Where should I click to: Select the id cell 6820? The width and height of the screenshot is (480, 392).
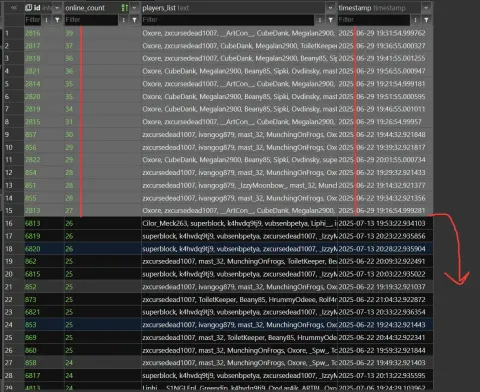[x=44, y=249]
